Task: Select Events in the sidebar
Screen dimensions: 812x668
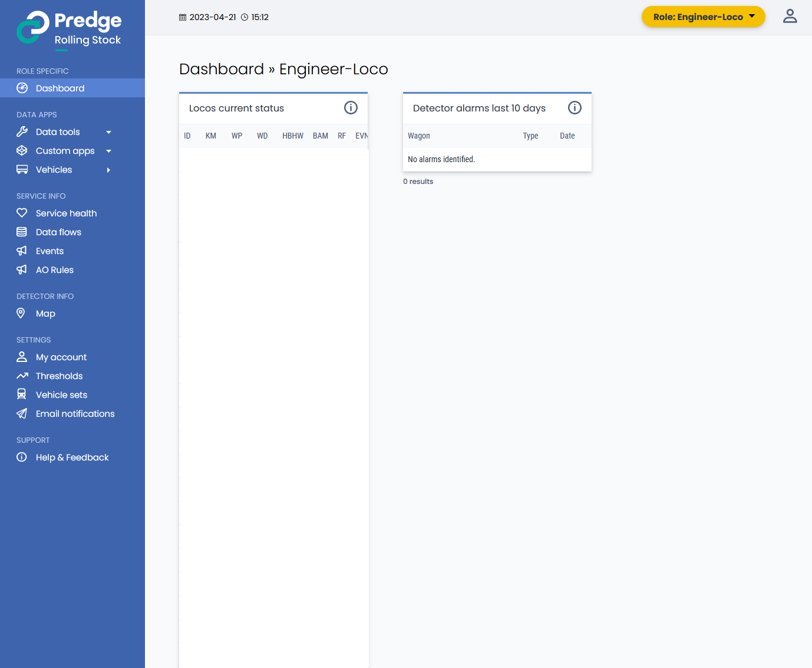Action: click(50, 251)
